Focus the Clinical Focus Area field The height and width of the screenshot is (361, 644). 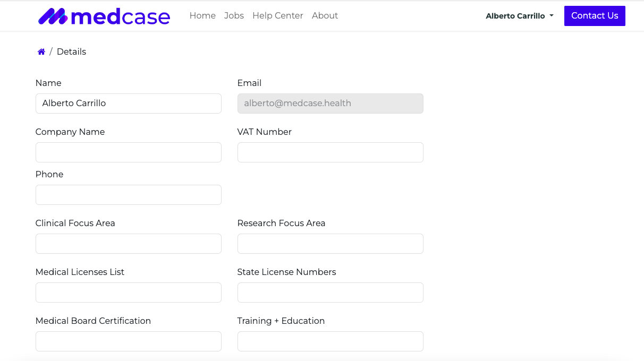point(129,244)
